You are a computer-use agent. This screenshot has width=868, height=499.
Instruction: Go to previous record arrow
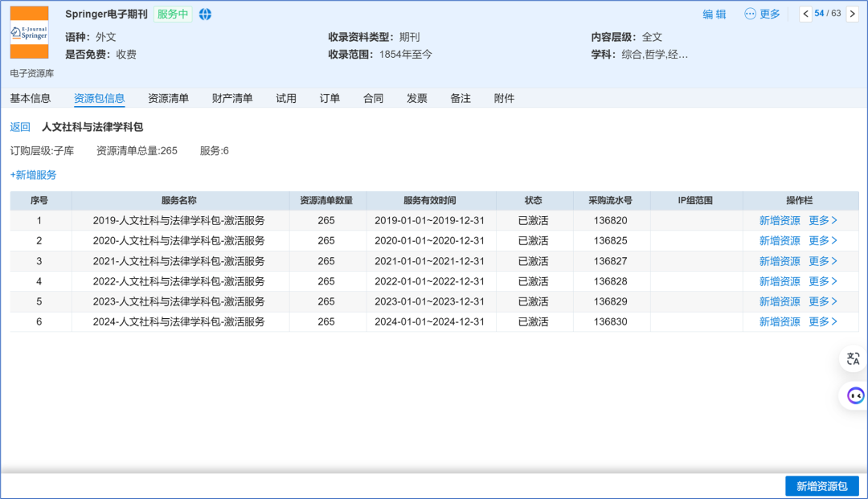pos(805,14)
